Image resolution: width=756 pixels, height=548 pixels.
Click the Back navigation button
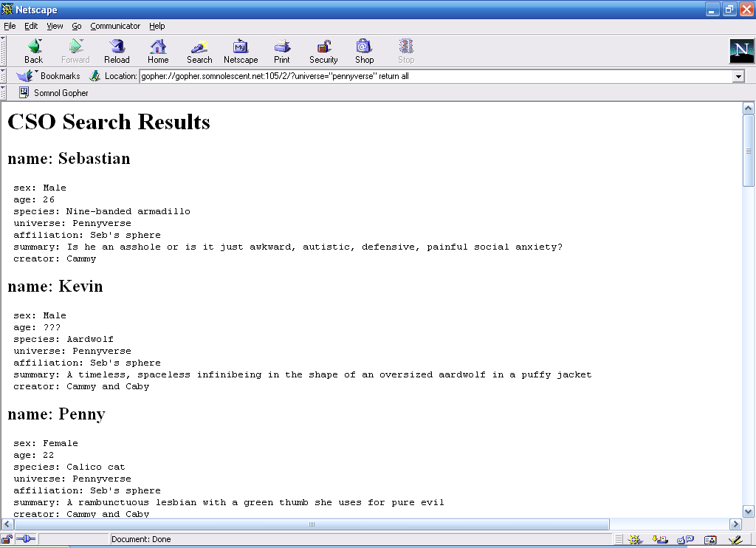(x=33, y=51)
